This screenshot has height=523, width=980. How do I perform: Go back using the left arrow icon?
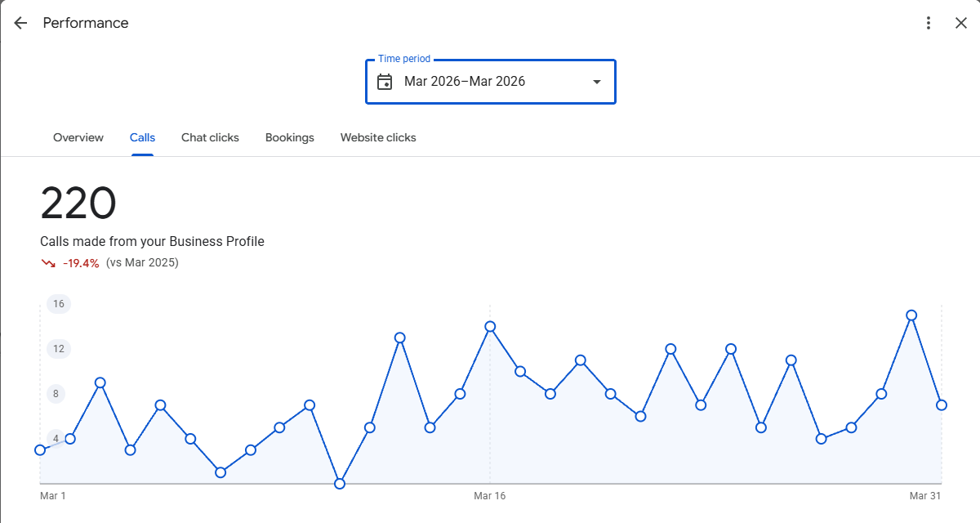pyautogui.click(x=20, y=23)
